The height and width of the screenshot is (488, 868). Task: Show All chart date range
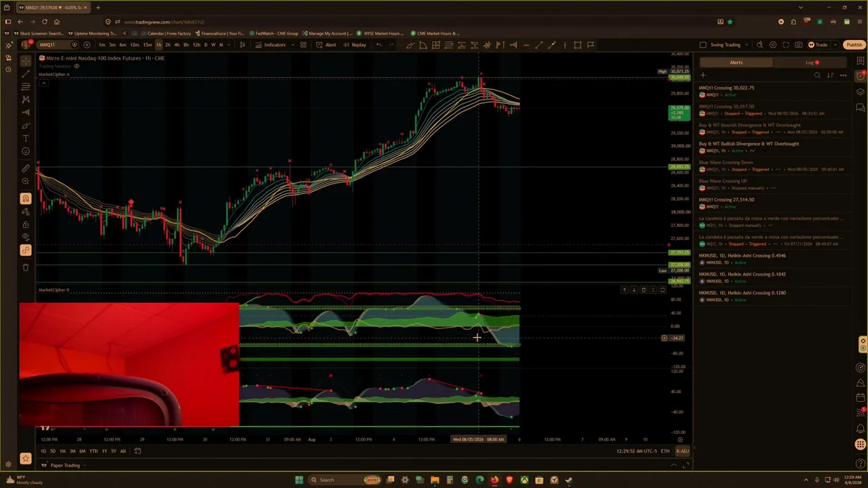123,451
